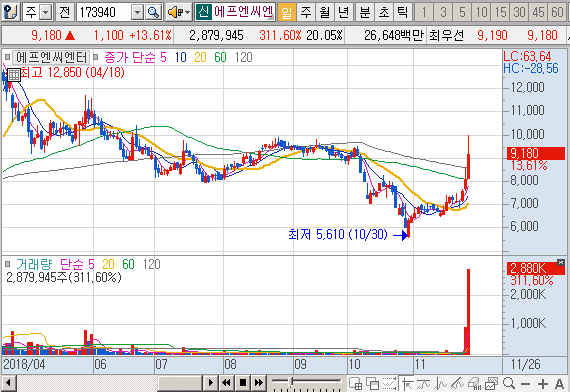This screenshot has height=392, width=570.
Task: Open stock search magnifier icon
Action: click(x=153, y=13)
